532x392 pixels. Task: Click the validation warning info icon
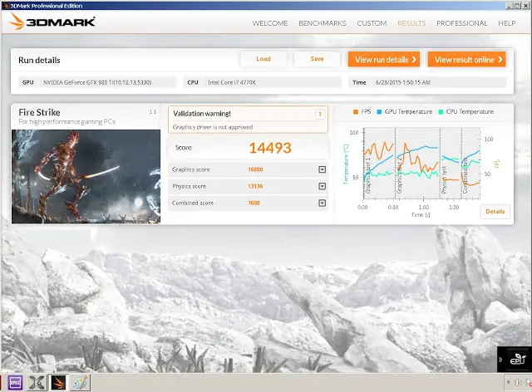click(319, 115)
